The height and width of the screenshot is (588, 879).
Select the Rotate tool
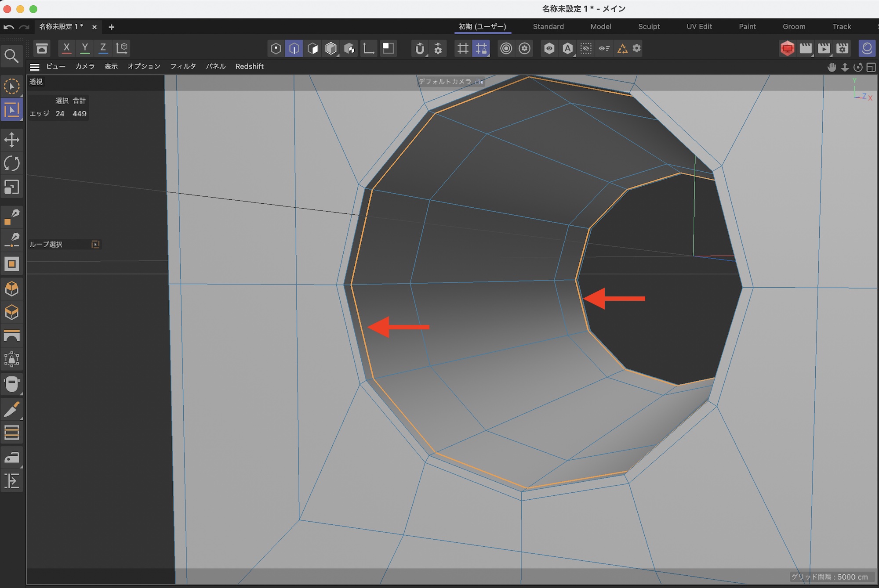(x=11, y=164)
